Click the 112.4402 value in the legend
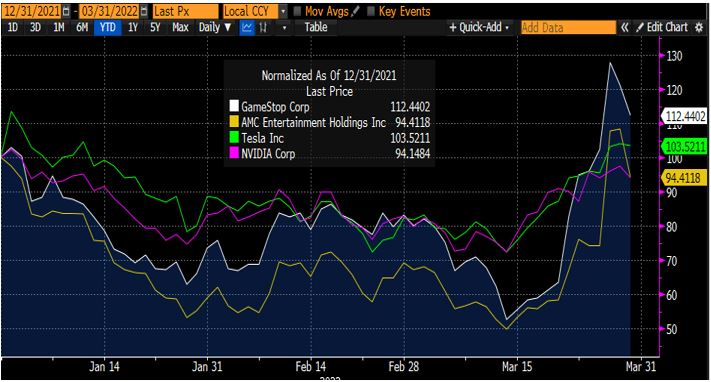 [410, 107]
